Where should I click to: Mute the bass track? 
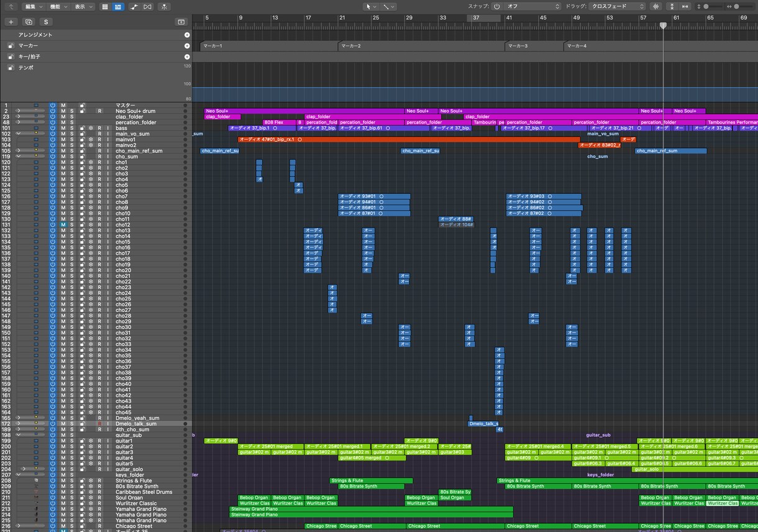(63, 128)
